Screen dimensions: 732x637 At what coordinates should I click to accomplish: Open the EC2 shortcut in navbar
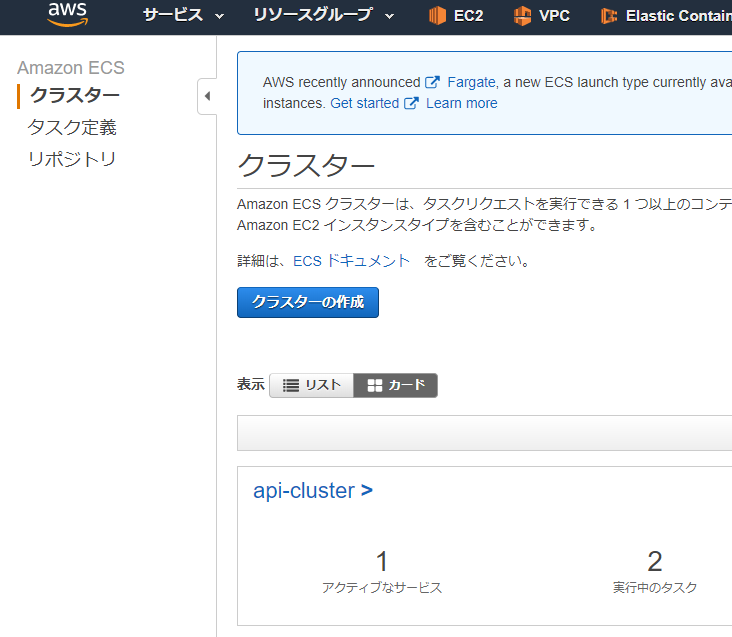click(x=456, y=15)
